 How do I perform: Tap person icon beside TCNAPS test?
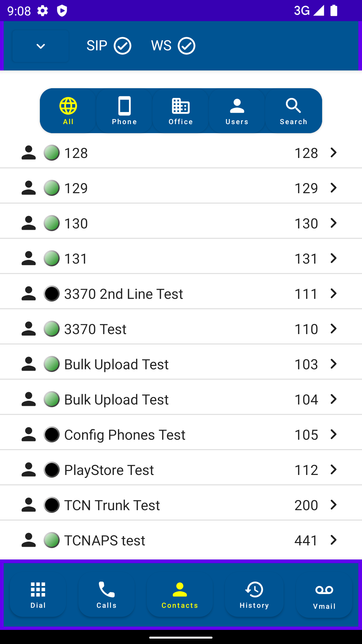point(28,540)
